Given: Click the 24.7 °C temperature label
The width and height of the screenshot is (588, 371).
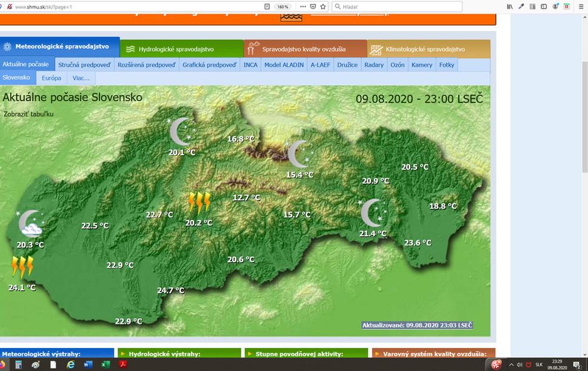Looking at the screenshot, I should click(170, 290).
